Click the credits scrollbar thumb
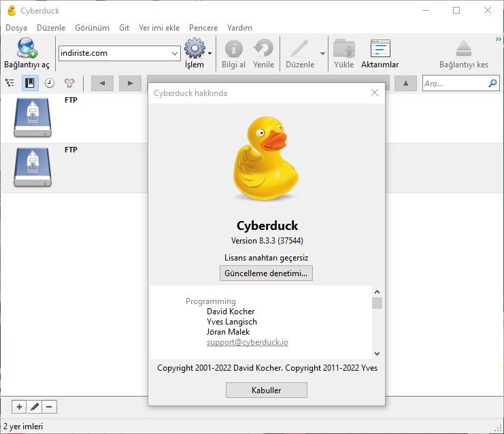Viewport: 504px width, 434px height. coord(377,303)
